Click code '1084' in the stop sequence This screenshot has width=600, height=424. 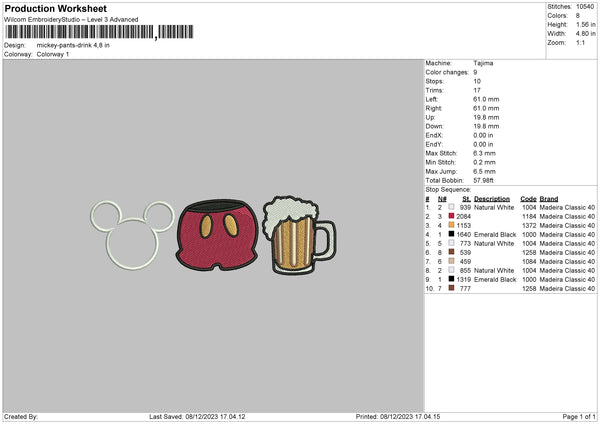pyautogui.click(x=529, y=261)
